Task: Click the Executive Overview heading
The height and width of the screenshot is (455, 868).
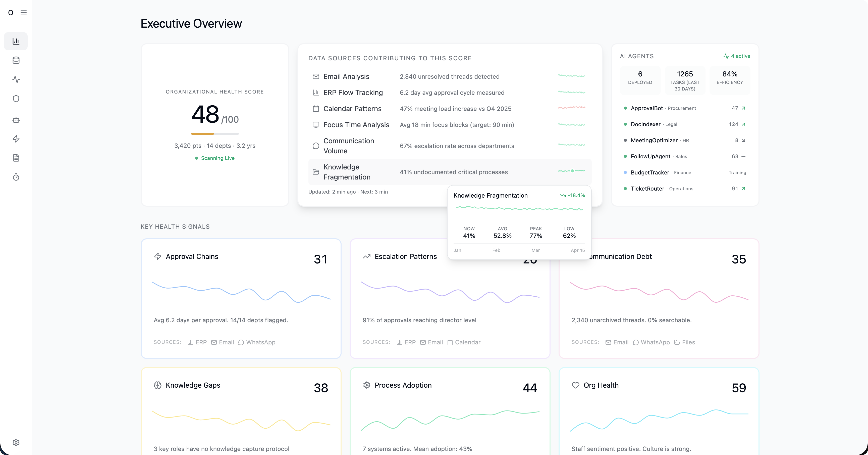Action: click(191, 23)
